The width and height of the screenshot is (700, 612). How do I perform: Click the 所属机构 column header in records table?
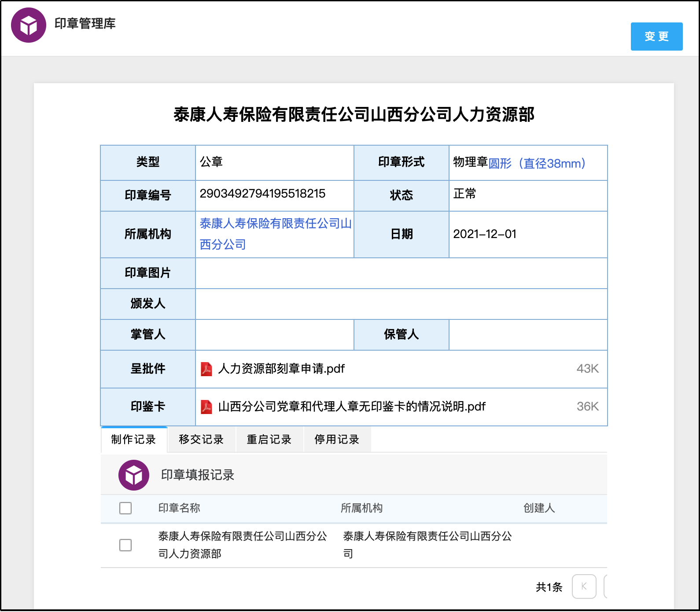tap(361, 508)
